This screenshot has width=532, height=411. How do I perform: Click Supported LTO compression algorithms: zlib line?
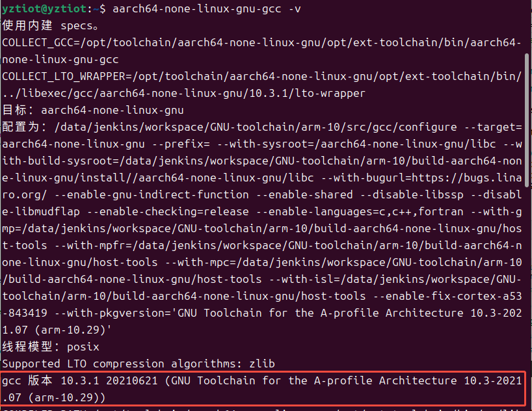coord(139,364)
